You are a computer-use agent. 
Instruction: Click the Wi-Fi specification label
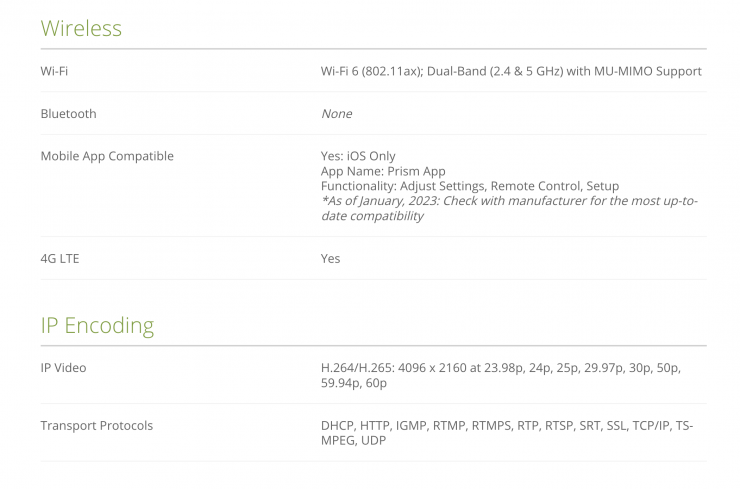(x=54, y=71)
